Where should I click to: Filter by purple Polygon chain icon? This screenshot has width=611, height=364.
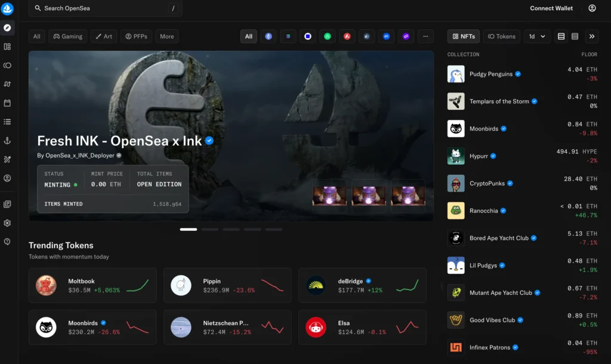406,36
